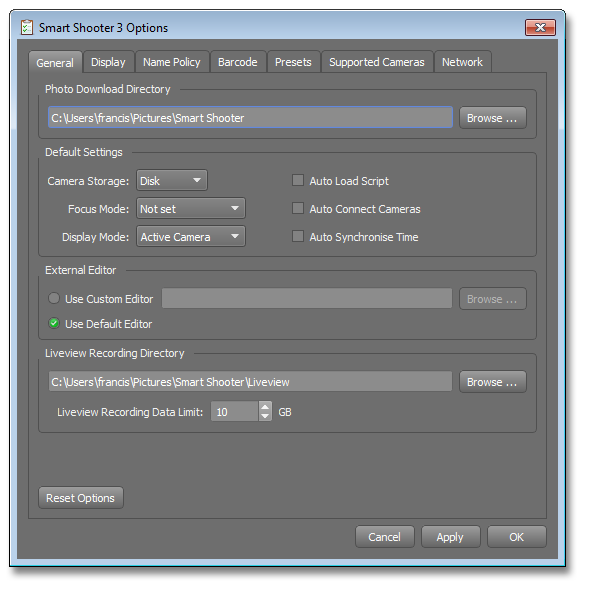This screenshot has width=589, height=594.
Task: Open the Name Policy tab
Action: [x=172, y=62]
